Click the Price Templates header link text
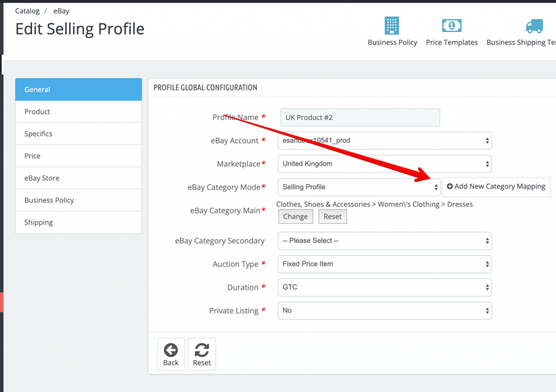 coord(452,42)
